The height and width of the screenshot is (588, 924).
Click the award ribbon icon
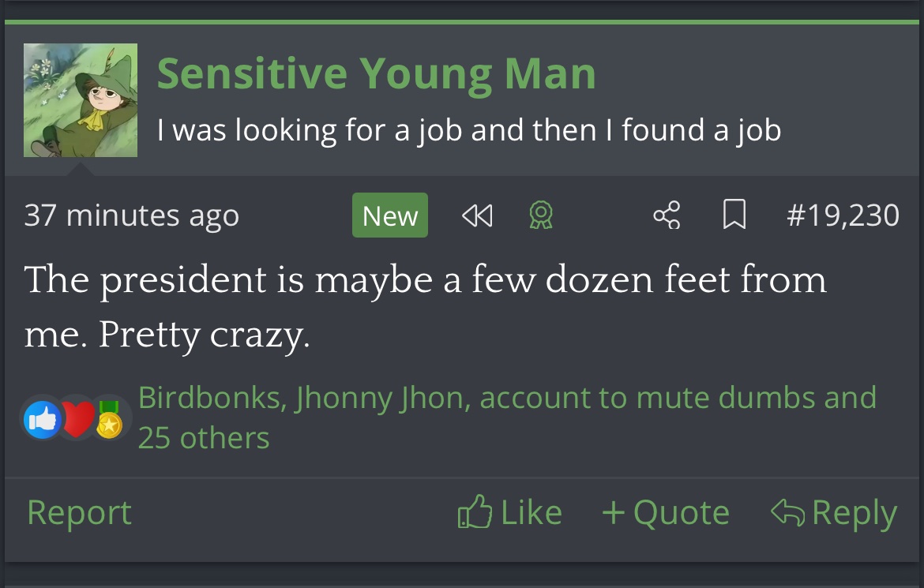click(x=540, y=215)
